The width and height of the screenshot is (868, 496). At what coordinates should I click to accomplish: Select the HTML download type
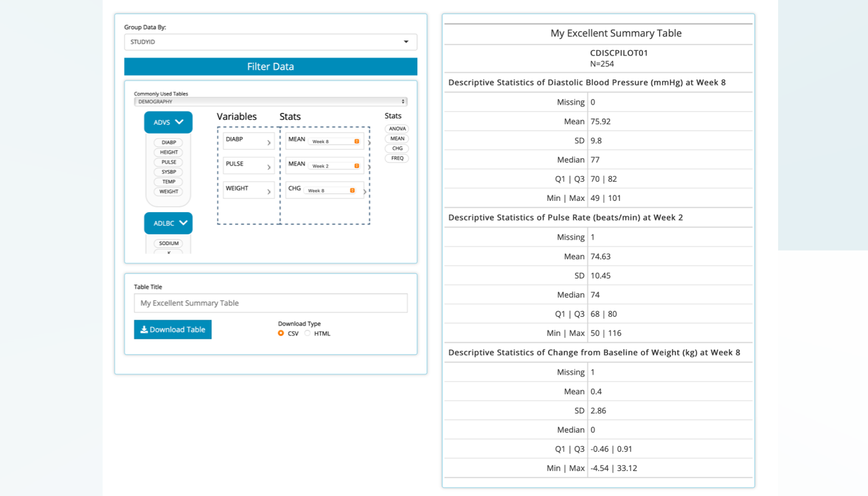coord(308,334)
